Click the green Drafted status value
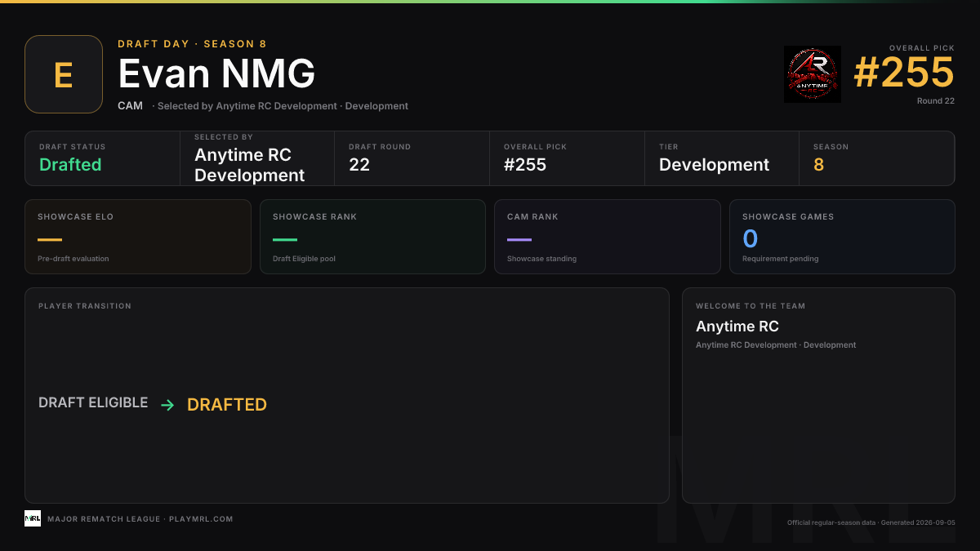The height and width of the screenshot is (551, 980). point(70,165)
